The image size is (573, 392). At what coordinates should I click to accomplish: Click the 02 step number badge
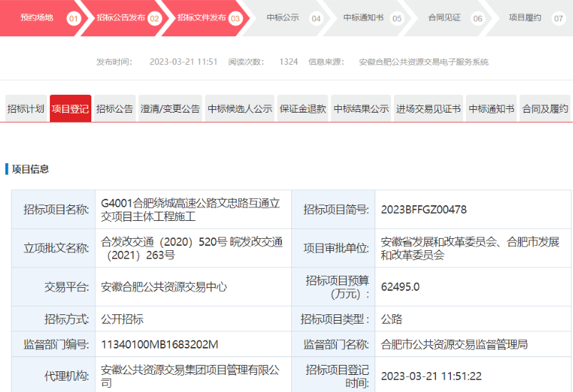point(154,19)
